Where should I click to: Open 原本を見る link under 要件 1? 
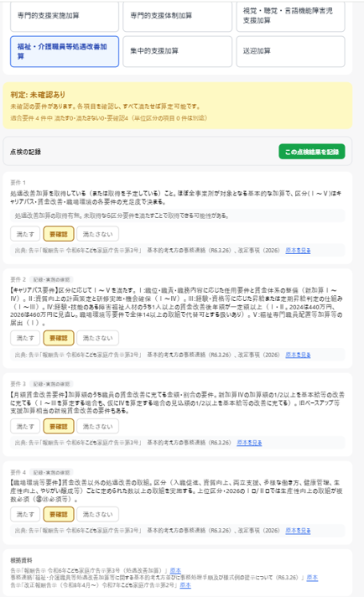[298, 251]
